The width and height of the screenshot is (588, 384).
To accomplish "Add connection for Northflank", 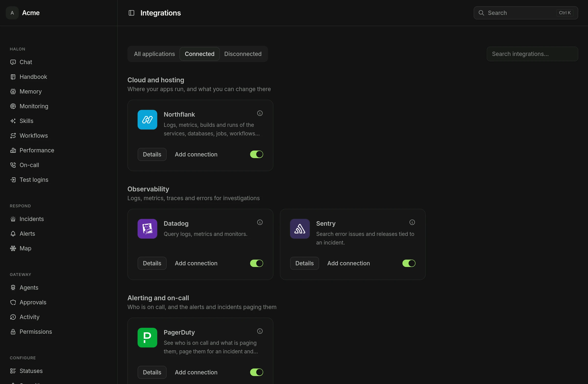I will pyautogui.click(x=196, y=154).
